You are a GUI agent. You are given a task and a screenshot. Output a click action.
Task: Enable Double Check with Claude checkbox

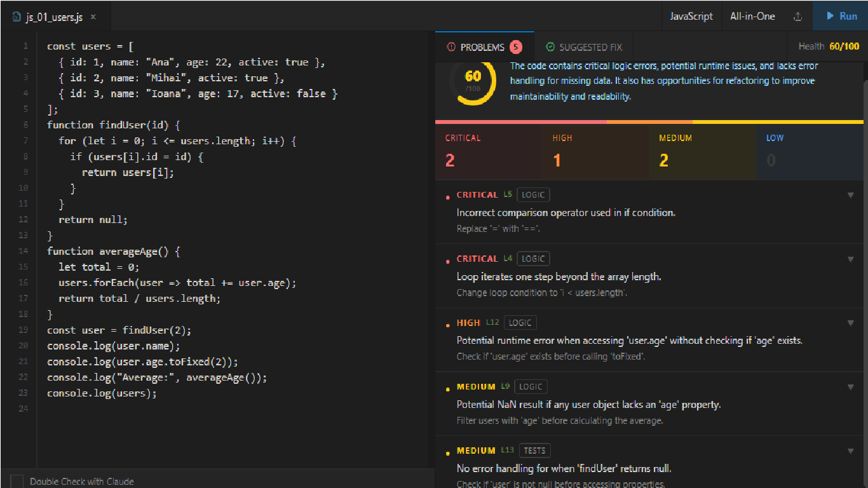point(17,481)
